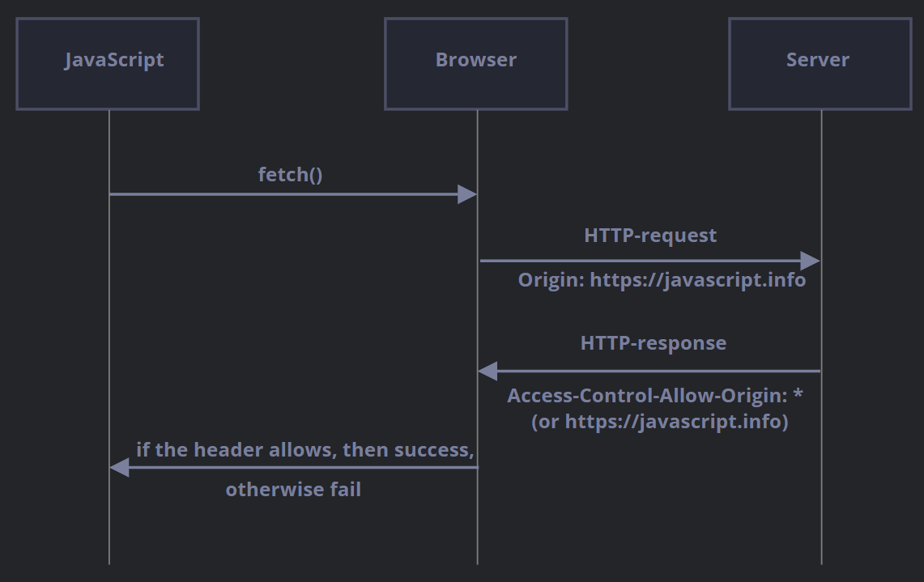924x582 pixels.
Task: Click the Access-Control-Allow-Origin: * header text
Action: click(654, 396)
